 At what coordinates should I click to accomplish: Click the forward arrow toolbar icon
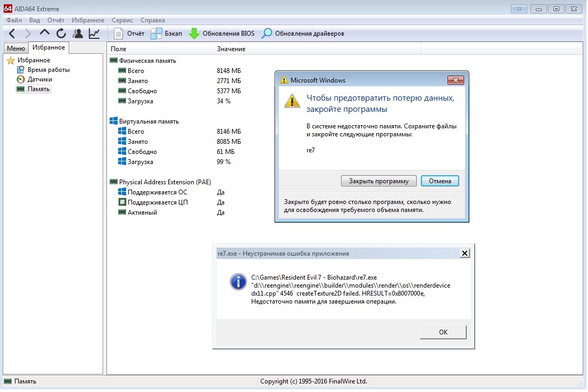(x=28, y=34)
